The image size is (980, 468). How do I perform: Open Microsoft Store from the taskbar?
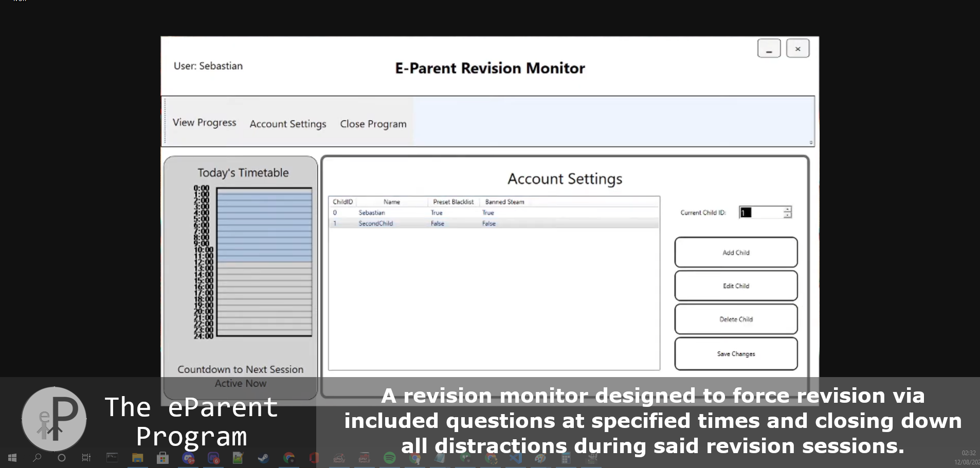[x=162, y=457]
